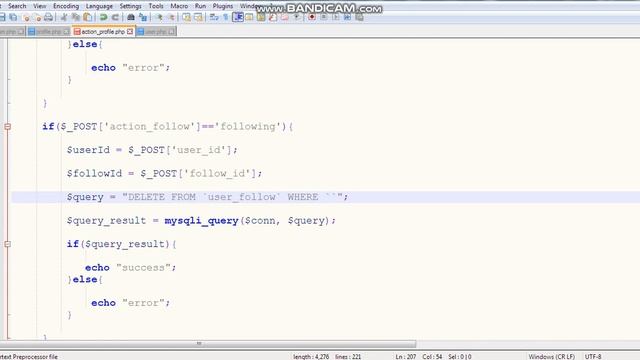
Task: Open the User Defined Language icon
Action: (249, 17)
